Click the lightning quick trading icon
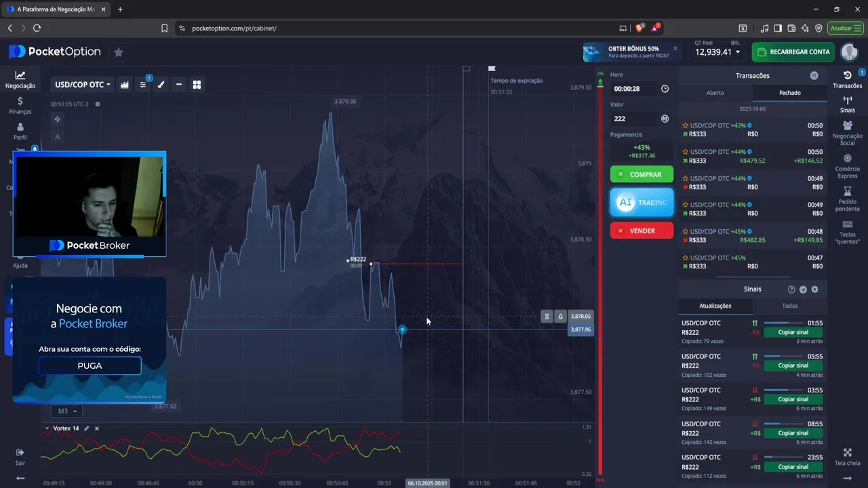The image size is (868, 488). [58, 119]
